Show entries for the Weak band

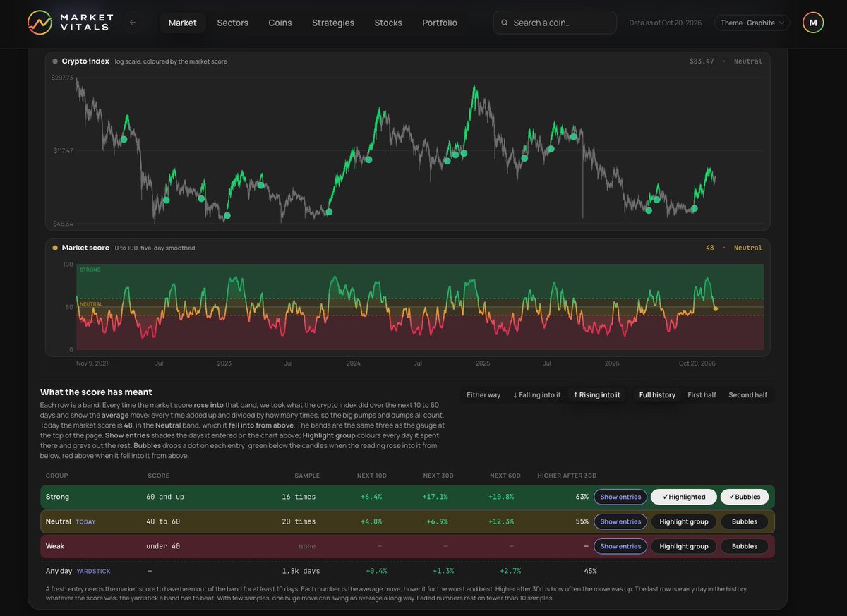[x=620, y=546]
